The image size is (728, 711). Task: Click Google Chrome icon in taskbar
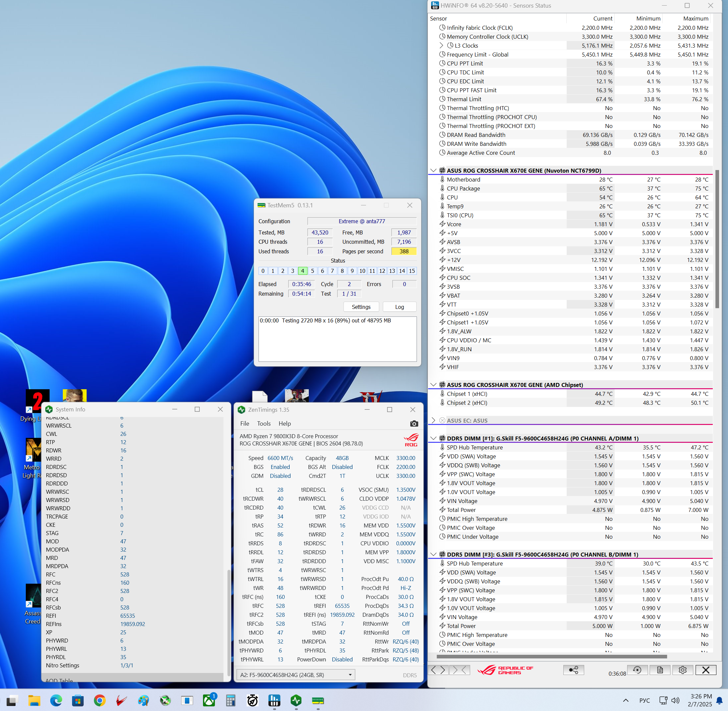point(99,700)
